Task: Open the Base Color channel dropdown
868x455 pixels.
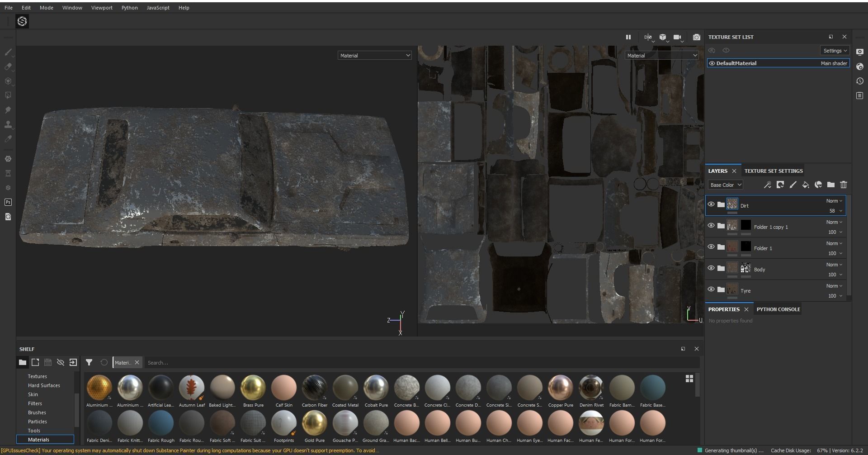Action: click(x=725, y=185)
